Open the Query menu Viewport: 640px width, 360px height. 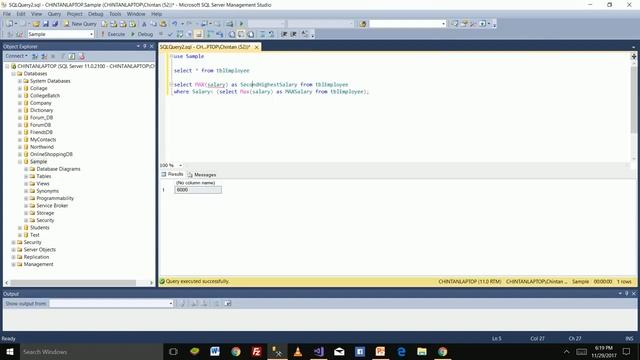(x=54, y=14)
